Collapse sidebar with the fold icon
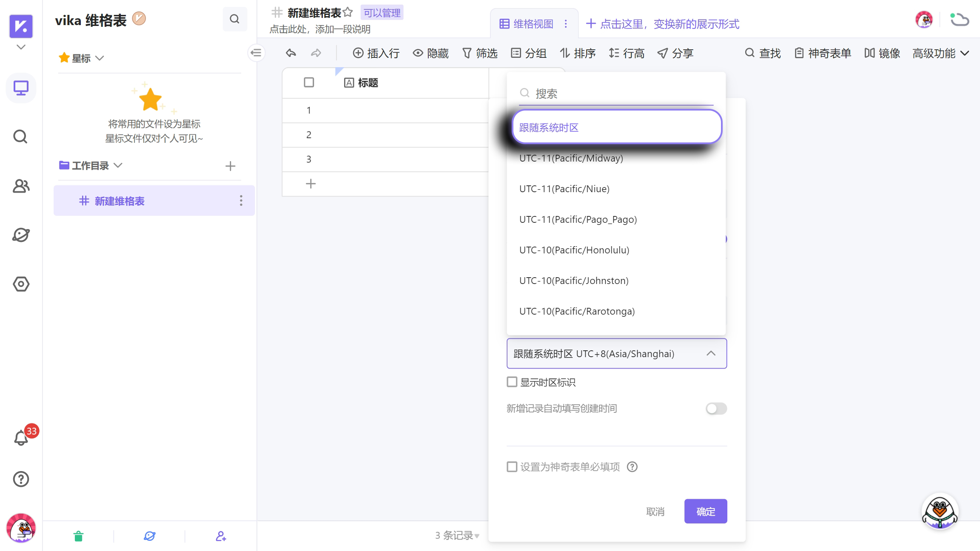 (x=256, y=53)
